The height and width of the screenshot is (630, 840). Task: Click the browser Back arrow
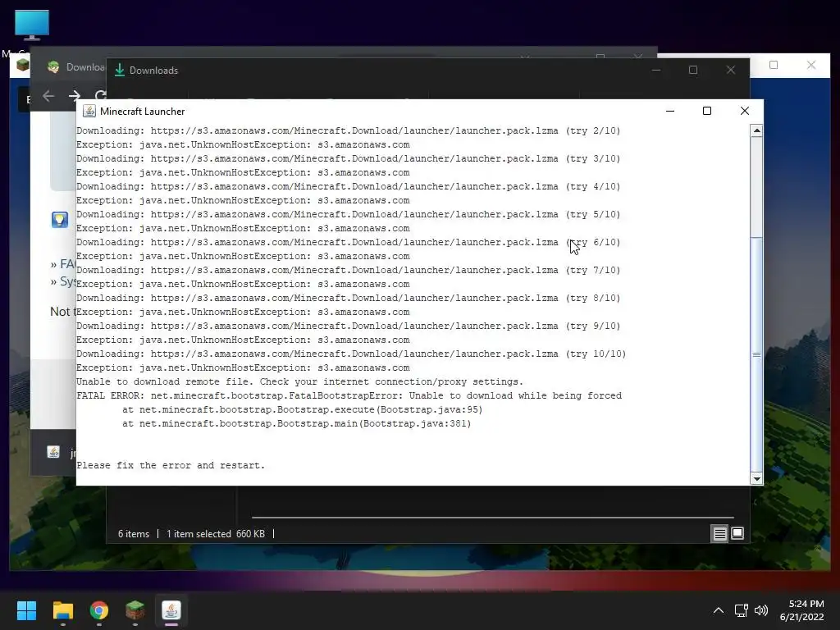pyautogui.click(x=48, y=97)
